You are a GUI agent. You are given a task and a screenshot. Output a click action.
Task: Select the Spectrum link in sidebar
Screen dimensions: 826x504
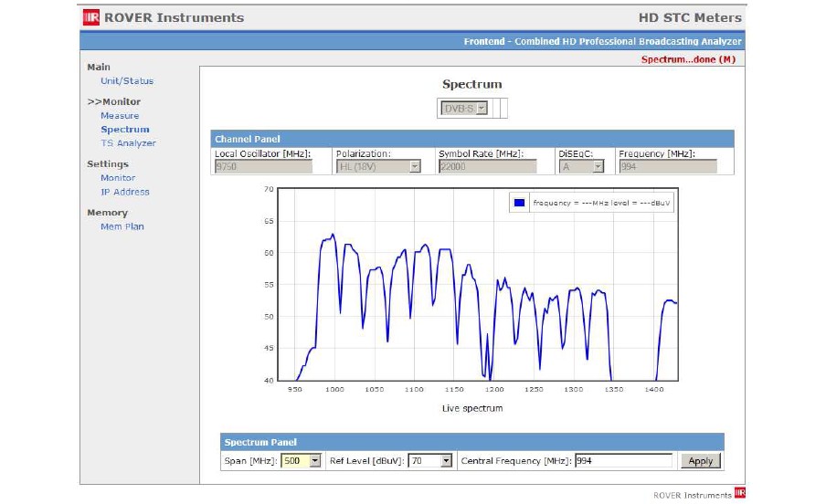pyautogui.click(x=125, y=130)
